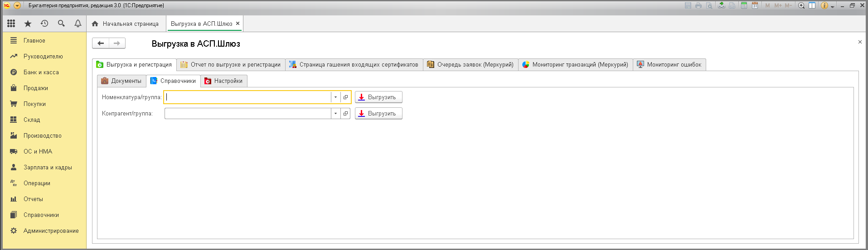Click the panel layout settings icon

click(812, 5)
